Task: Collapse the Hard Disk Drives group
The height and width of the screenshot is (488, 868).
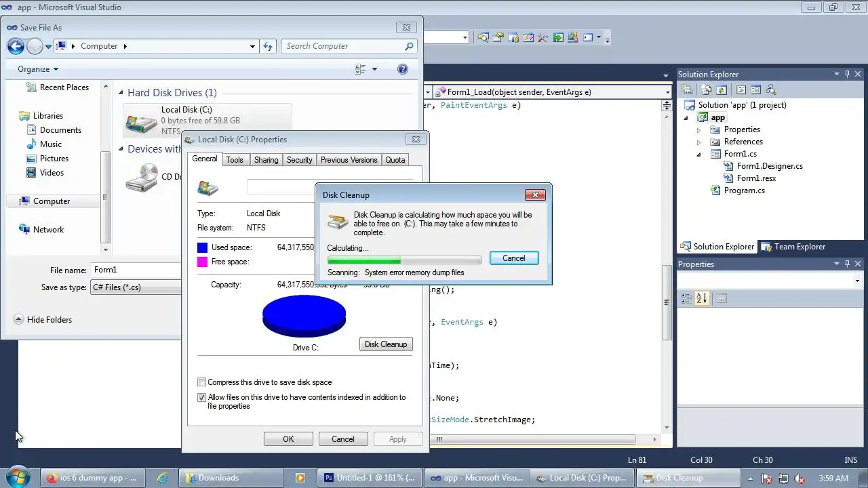Action: coord(121,93)
